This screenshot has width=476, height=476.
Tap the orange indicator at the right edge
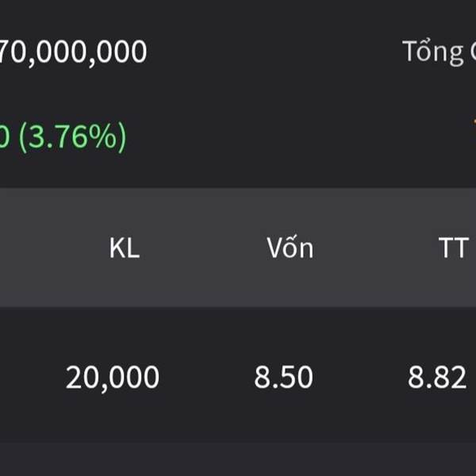tap(474, 123)
